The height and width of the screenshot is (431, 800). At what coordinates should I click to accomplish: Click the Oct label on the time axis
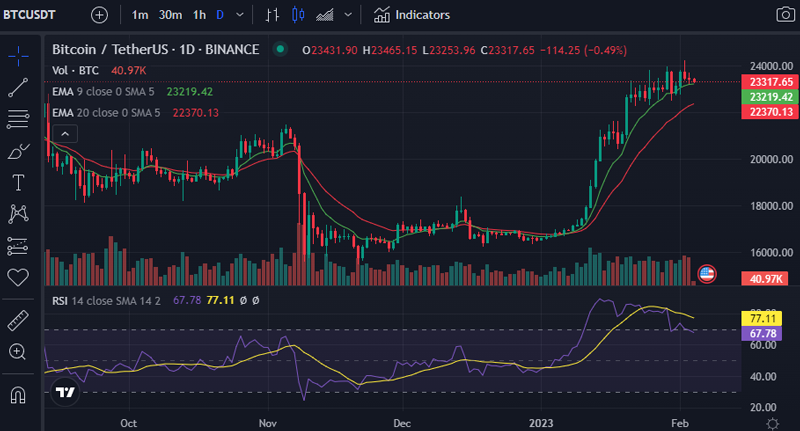pyautogui.click(x=129, y=423)
